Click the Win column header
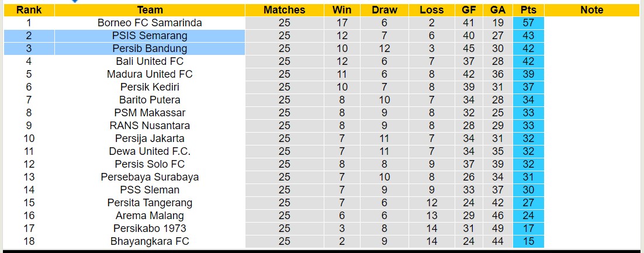644x253 pixels. pyautogui.click(x=342, y=10)
